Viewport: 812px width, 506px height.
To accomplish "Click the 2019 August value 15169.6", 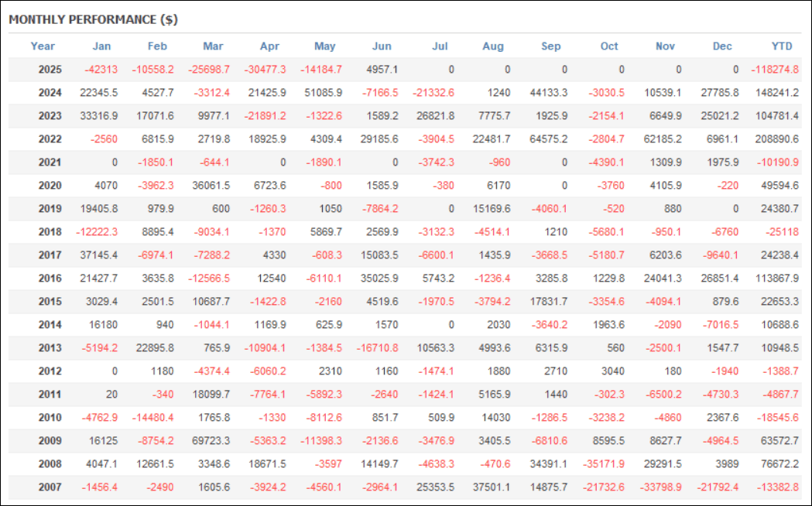I will [492, 208].
